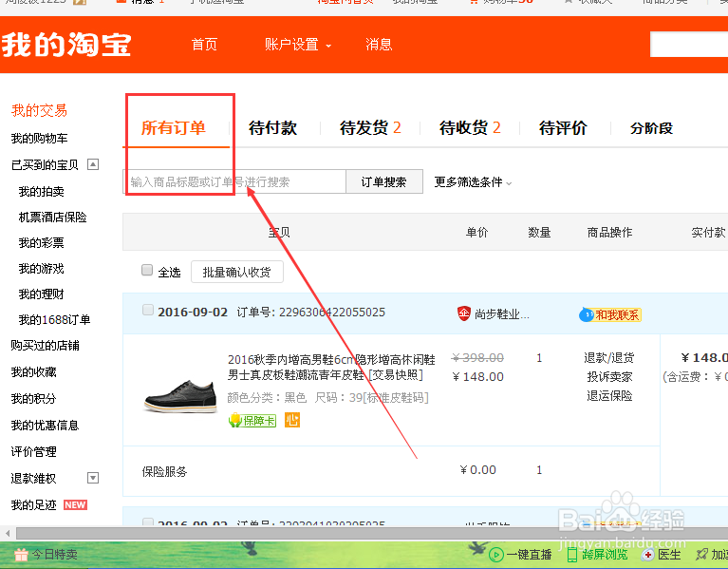Switch to the 待评价 tab
Viewport: 728px width, 569px height.
tap(563, 127)
